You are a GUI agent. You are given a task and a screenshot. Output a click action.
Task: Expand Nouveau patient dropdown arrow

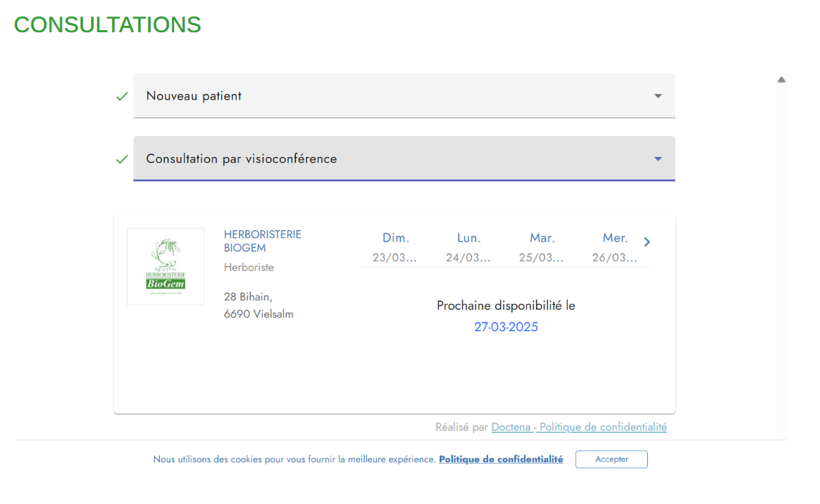[x=658, y=96]
